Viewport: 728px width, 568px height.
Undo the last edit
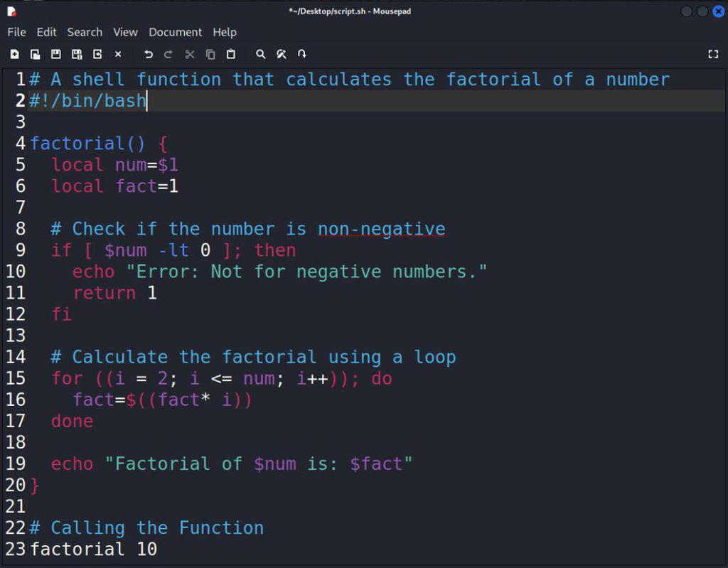pos(148,54)
